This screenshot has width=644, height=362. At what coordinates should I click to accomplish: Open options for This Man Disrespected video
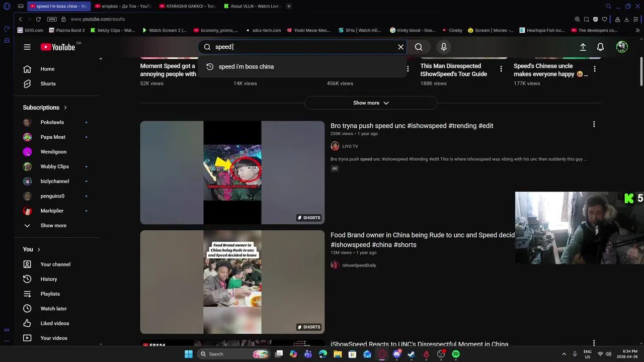pyautogui.click(x=501, y=69)
